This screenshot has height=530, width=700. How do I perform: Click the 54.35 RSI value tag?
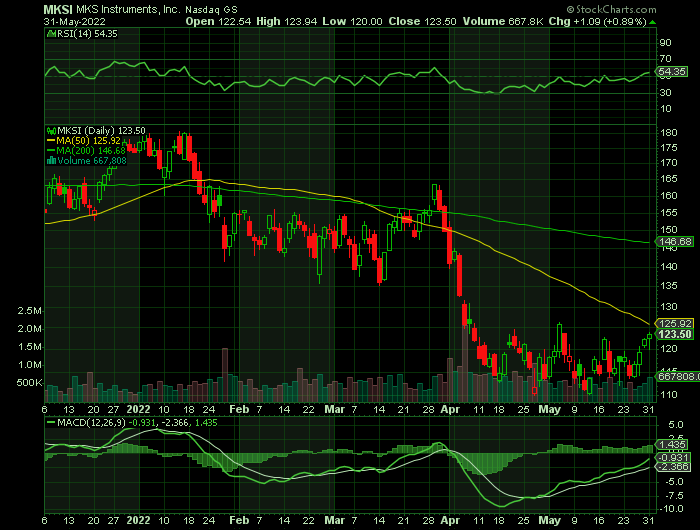coord(672,71)
